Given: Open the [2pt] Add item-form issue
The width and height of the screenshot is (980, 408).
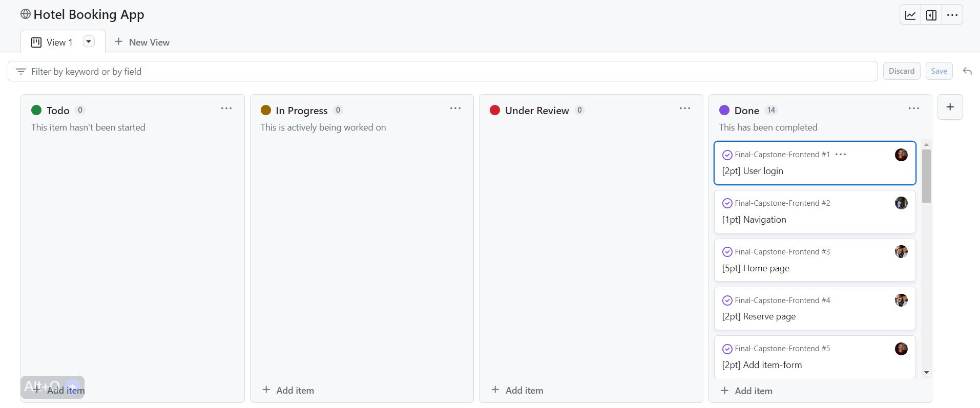Looking at the screenshot, I should point(762,365).
